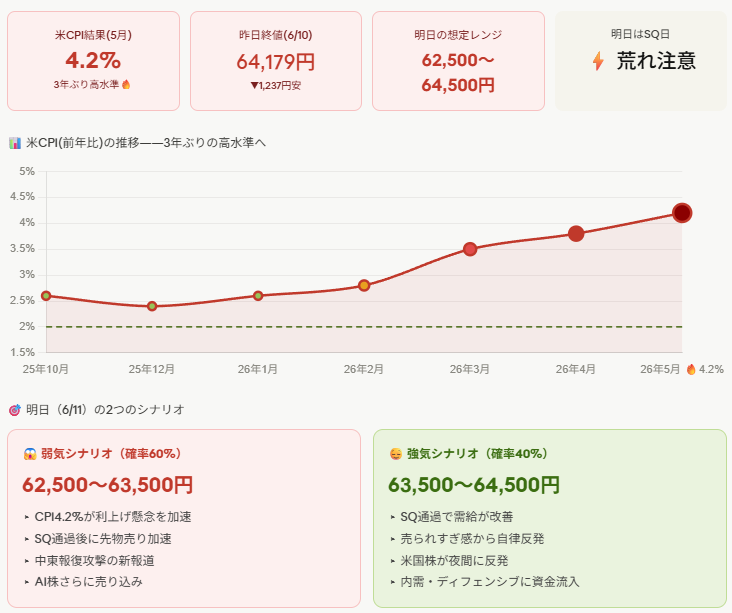Click the lightning bolt icon beside 荒れ注意
This screenshot has height=613, width=732.
click(x=598, y=61)
